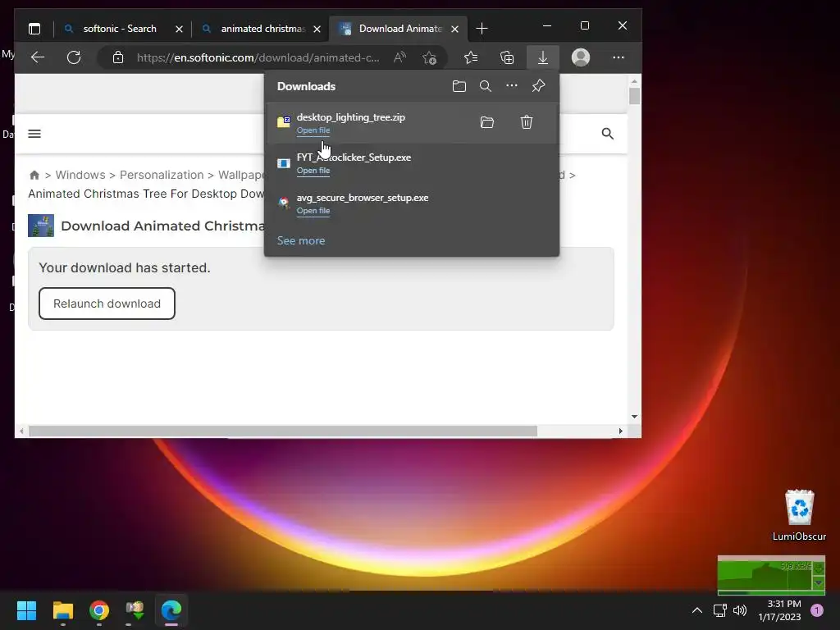Image resolution: width=840 pixels, height=630 pixels.
Task: Click the horizontal scrollbar thumb
Action: click(283, 431)
